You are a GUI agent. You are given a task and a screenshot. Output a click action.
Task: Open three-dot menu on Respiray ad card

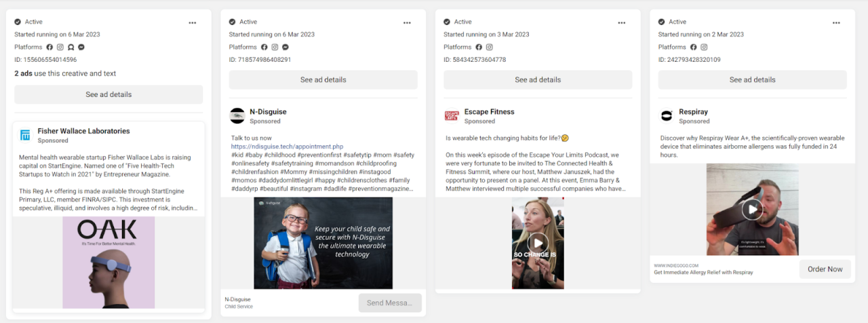836,22
